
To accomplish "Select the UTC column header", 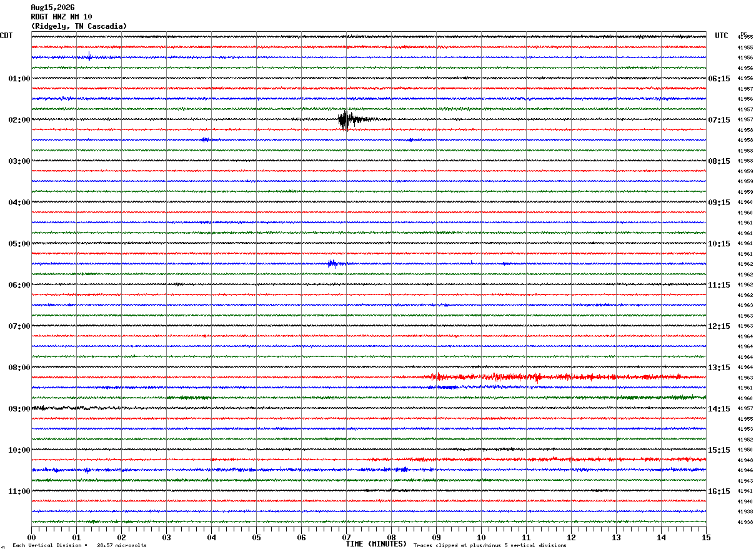I will pyautogui.click(x=722, y=36).
